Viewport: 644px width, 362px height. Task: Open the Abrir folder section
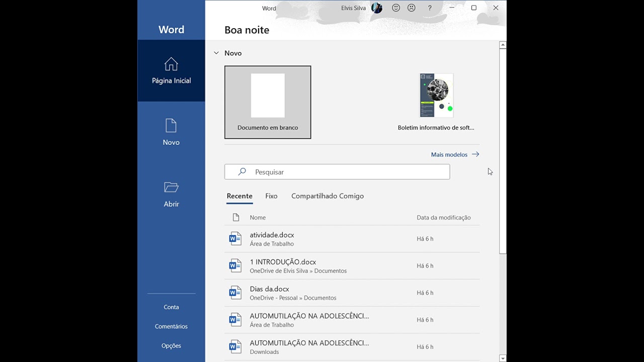(x=171, y=194)
